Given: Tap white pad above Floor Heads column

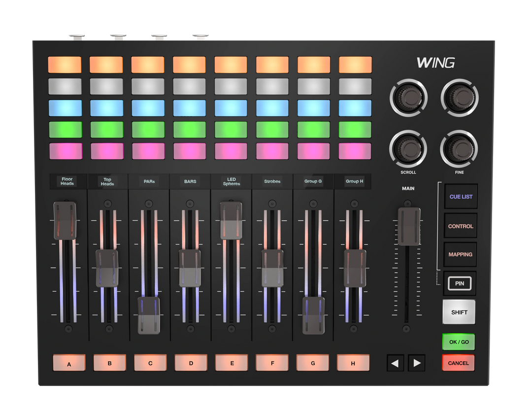Looking at the screenshot, I should 65,87.
